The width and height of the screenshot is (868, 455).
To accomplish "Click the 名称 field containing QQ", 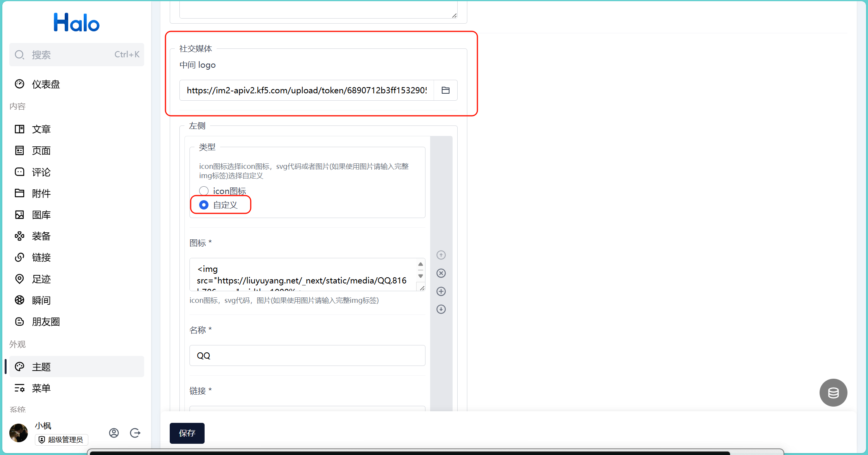I will pyautogui.click(x=307, y=355).
